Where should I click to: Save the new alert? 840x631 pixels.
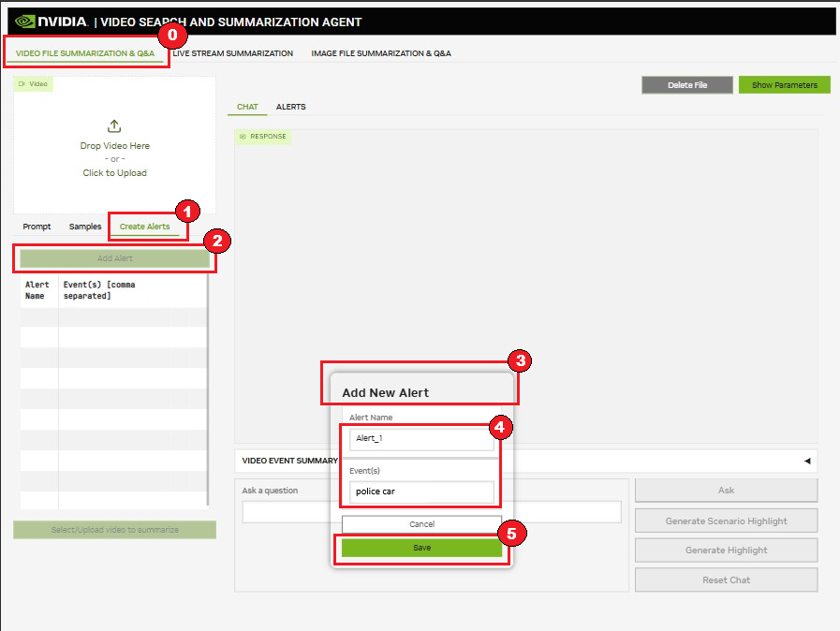pyautogui.click(x=421, y=548)
